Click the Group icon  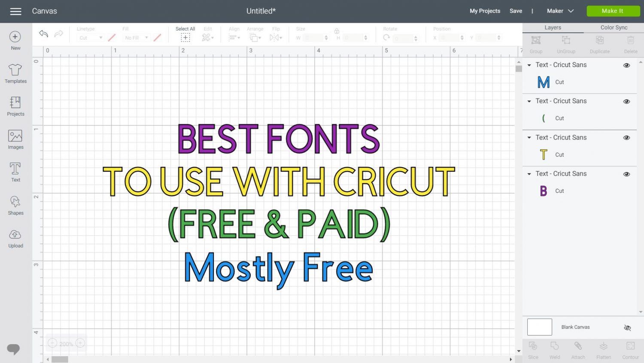(x=536, y=40)
